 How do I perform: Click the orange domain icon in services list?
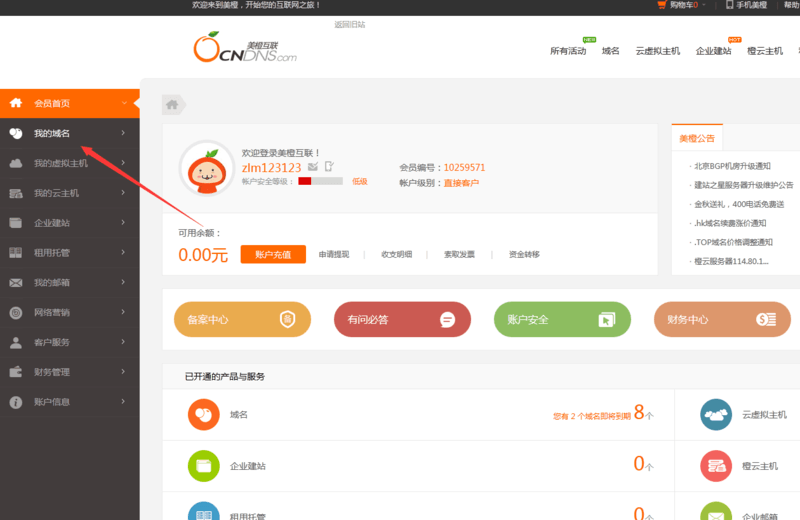pos(203,414)
